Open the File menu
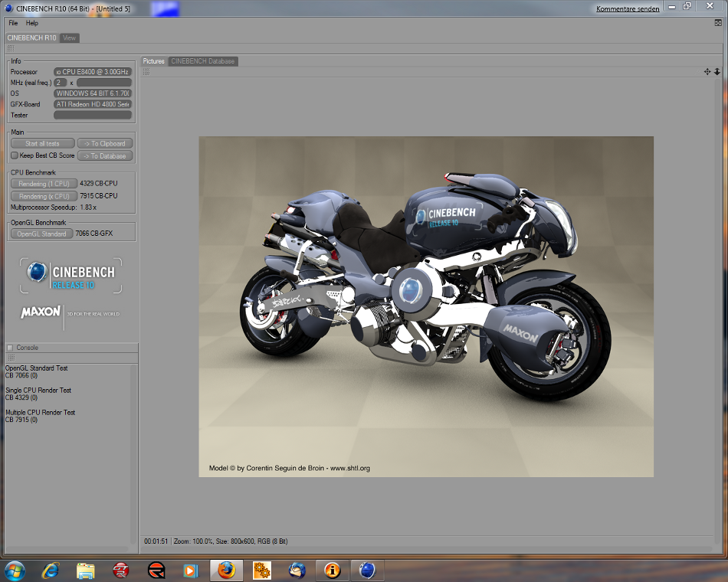 coord(13,23)
